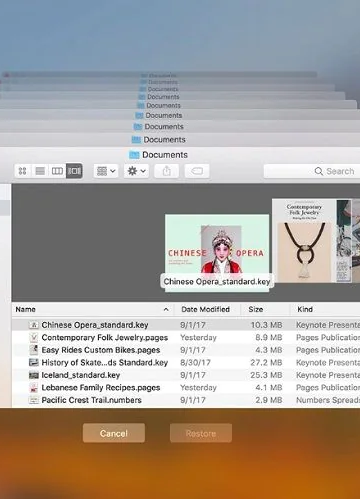Open the arrange items dropdown
This screenshot has width=360, height=499.
point(106,171)
